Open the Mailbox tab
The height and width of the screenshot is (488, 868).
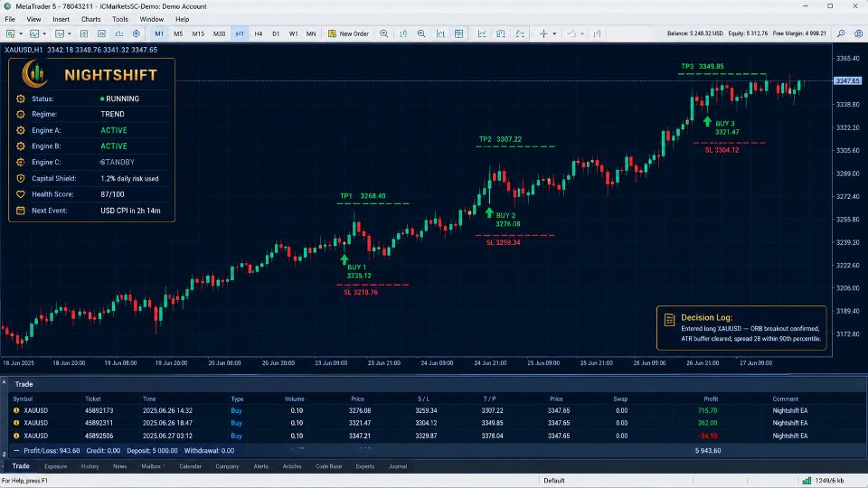(153, 466)
